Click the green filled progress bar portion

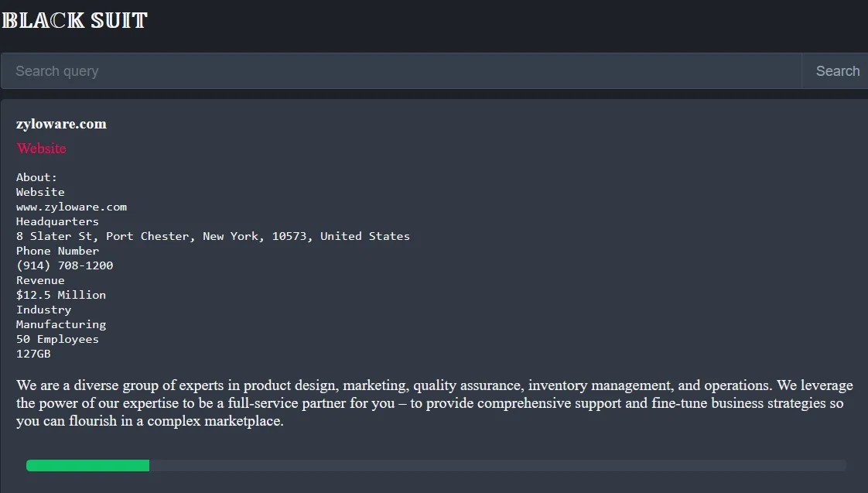87,465
